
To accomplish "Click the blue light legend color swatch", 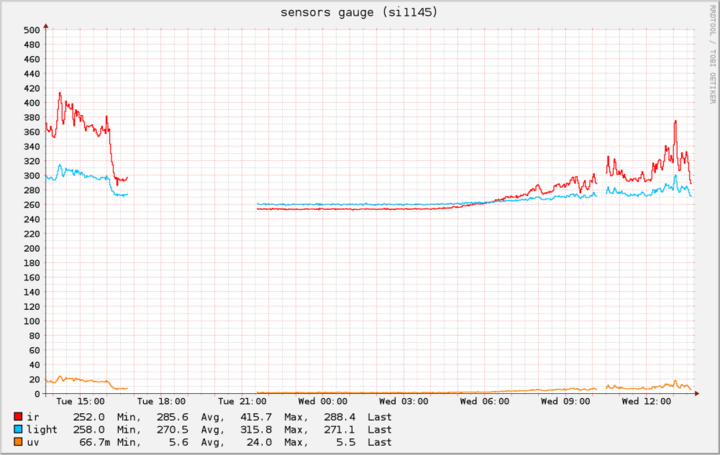I will [20, 428].
